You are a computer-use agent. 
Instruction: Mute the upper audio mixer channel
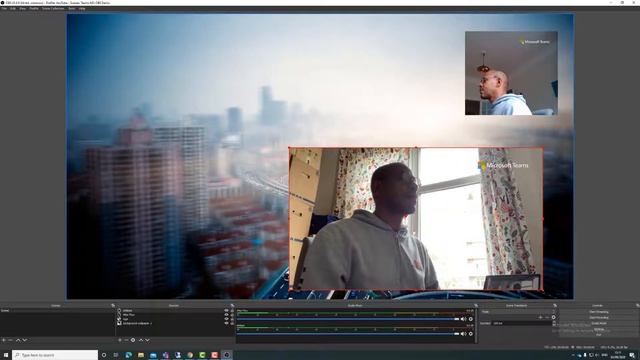coord(464,319)
